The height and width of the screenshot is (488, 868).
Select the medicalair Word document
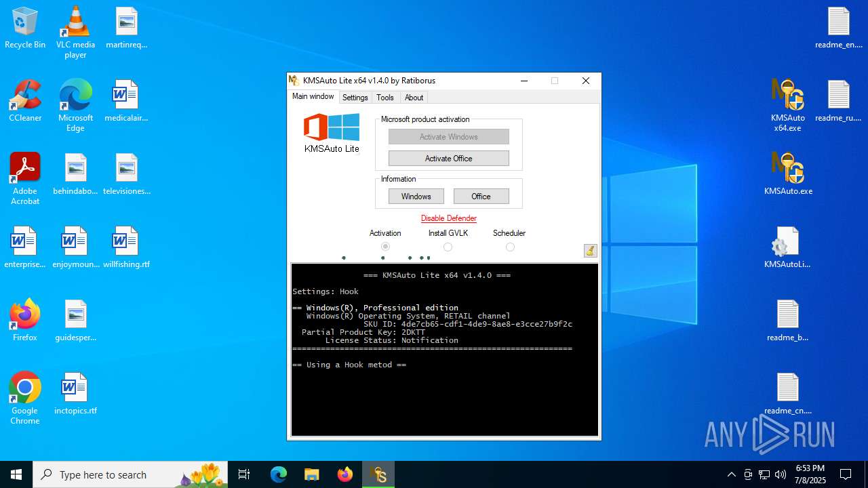click(x=126, y=102)
